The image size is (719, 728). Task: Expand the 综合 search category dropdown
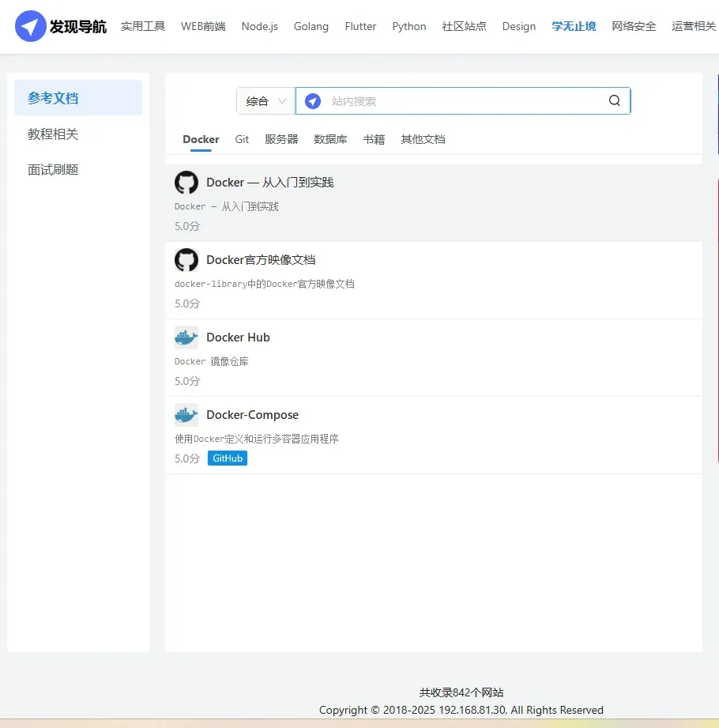pyautogui.click(x=265, y=101)
